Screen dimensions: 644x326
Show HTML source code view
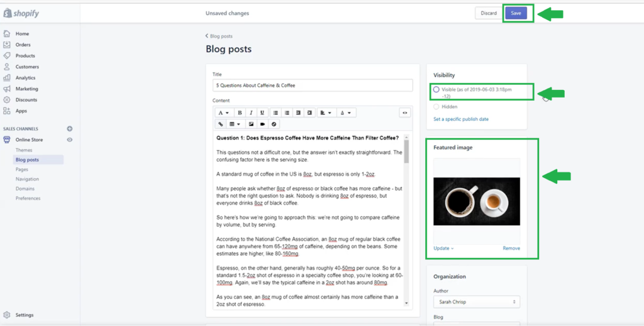point(404,113)
